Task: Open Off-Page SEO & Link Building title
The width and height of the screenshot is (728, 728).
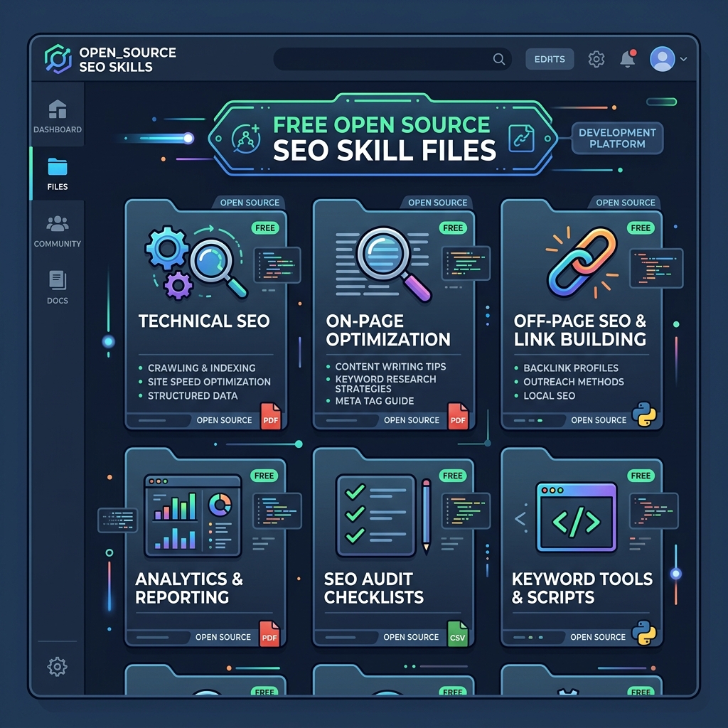Action: [x=579, y=330]
